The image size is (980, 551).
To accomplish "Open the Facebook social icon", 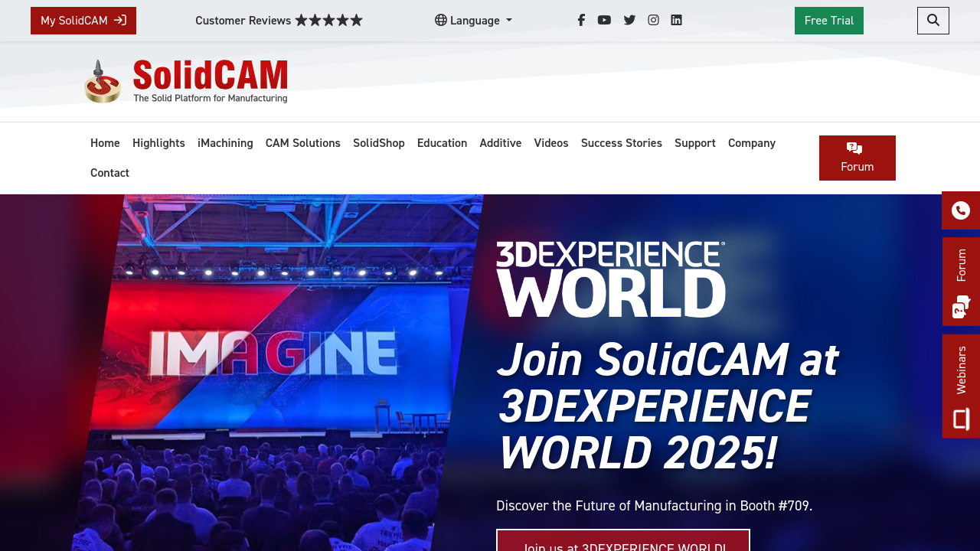I will 581,21.
